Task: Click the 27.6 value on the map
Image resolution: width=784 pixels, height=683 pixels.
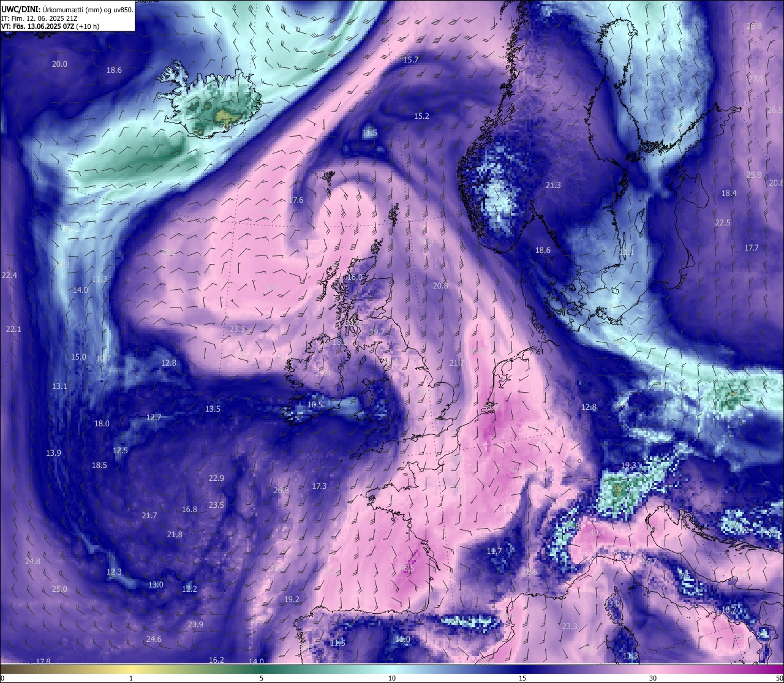Action: click(x=756, y=79)
